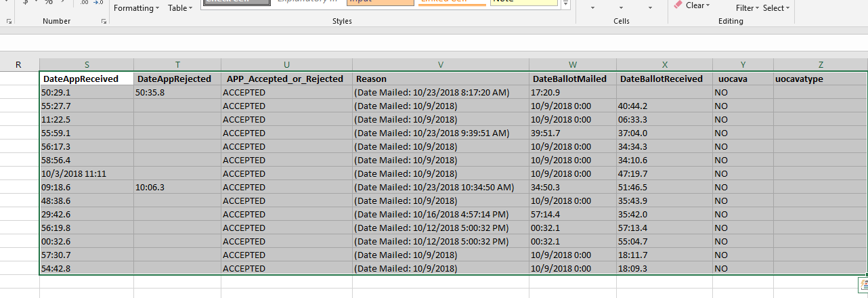The image size is (868, 298).
Task: Select the cell containing 10/3/2018 11:11
Action: 86,173
